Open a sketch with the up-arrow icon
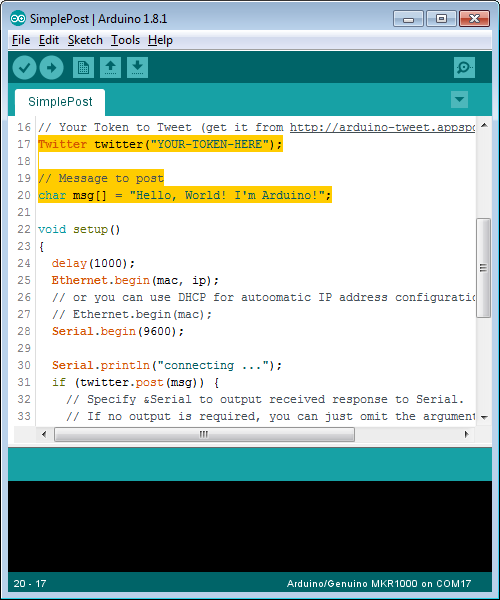This screenshot has height=600, width=500. (x=111, y=68)
